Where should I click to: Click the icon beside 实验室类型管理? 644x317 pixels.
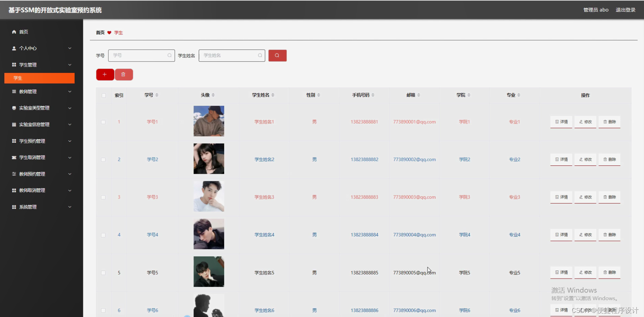[14, 108]
